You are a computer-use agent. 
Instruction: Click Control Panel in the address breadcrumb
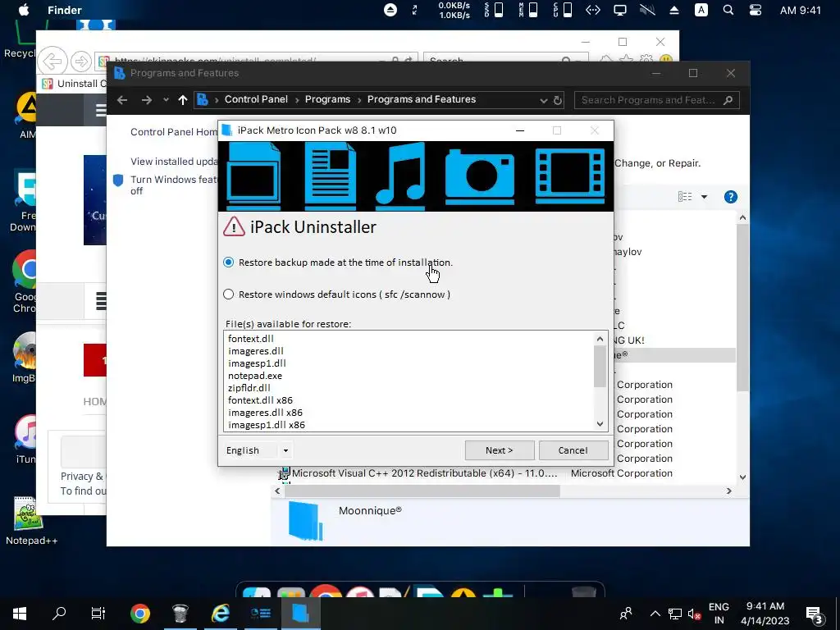[x=256, y=99]
